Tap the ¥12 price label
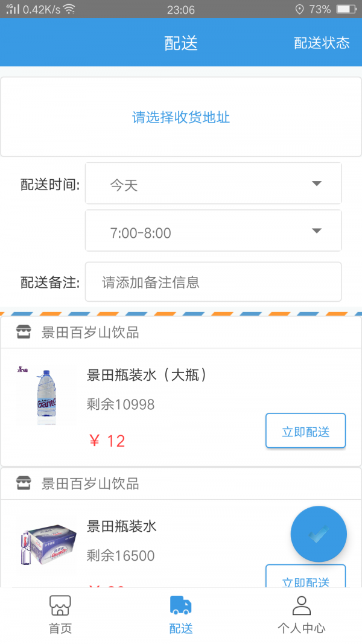This screenshot has width=362, height=644. point(107,441)
